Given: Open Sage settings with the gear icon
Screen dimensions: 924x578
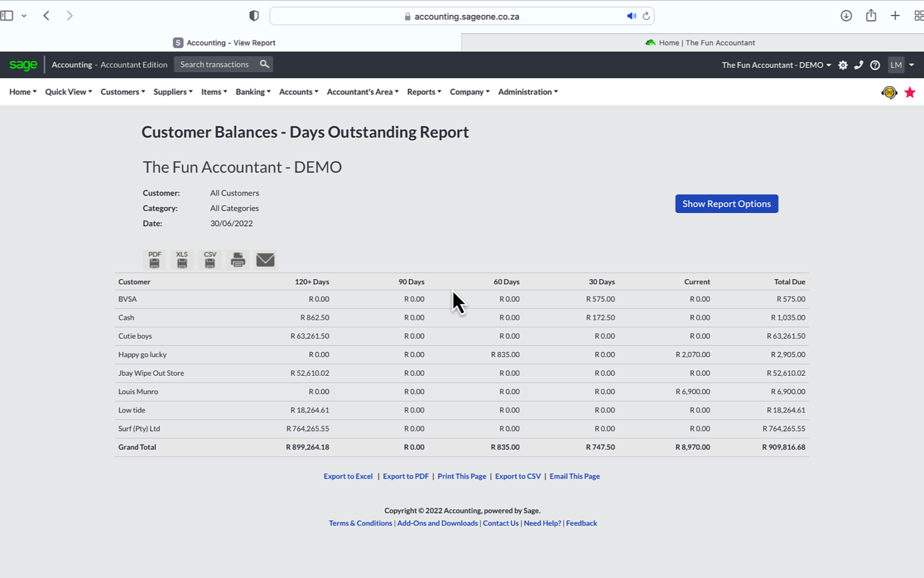Looking at the screenshot, I should tap(843, 64).
